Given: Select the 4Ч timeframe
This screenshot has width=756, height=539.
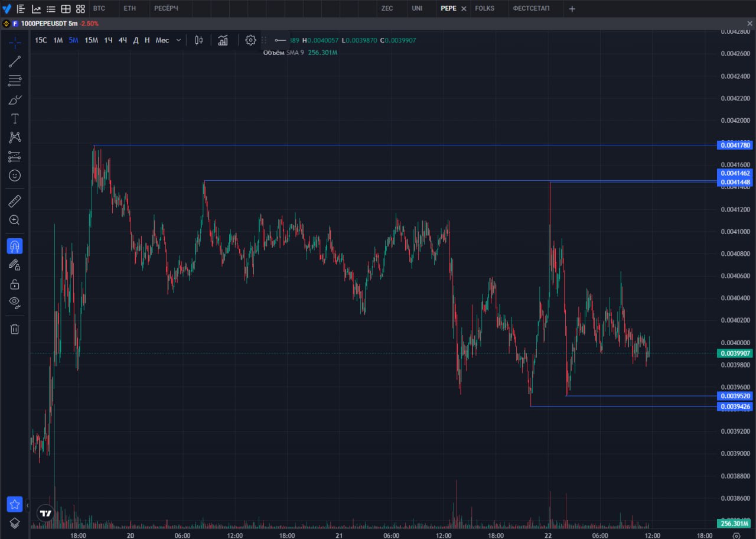Looking at the screenshot, I should (x=122, y=40).
